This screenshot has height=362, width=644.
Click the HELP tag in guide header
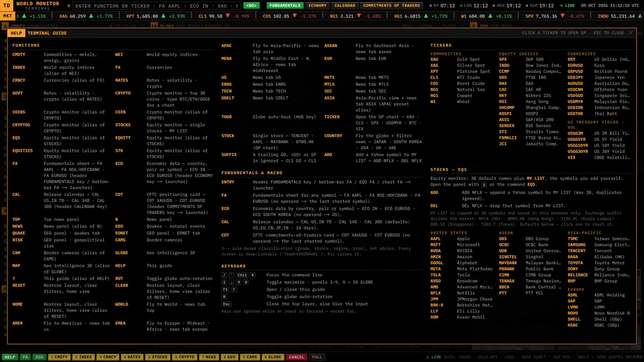(x=16, y=33)
